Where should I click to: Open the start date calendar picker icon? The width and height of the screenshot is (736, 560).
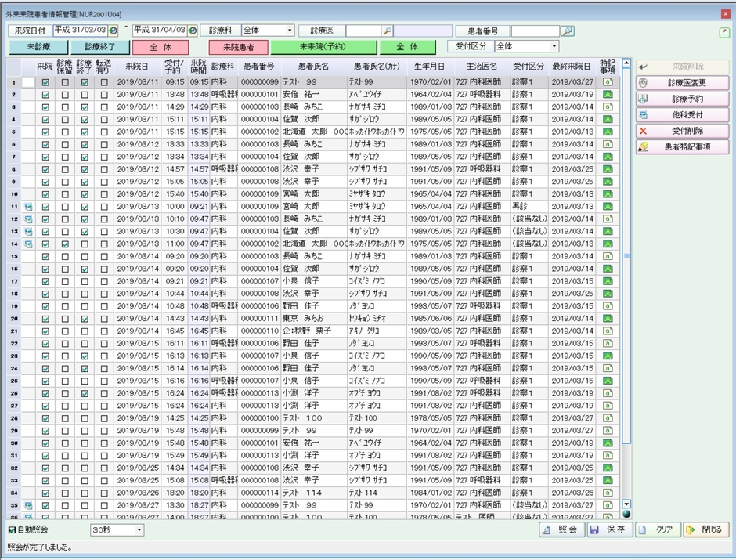click(x=114, y=30)
